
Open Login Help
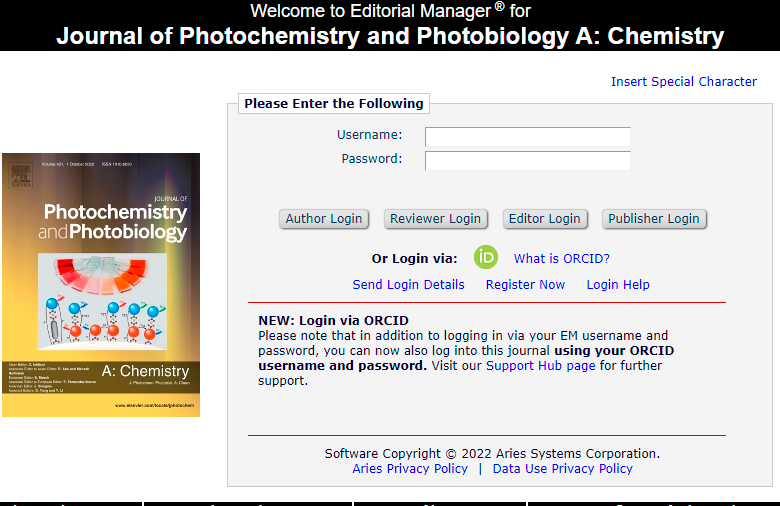(618, 284)
